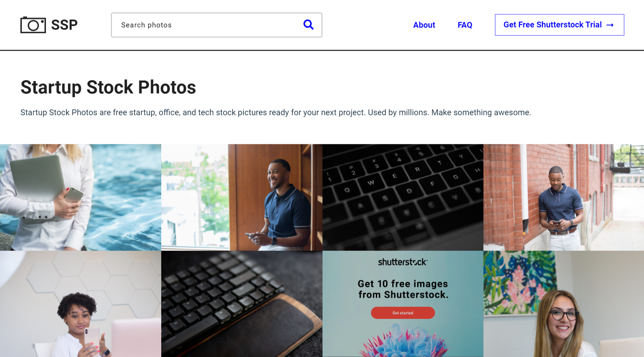Click Get Free Shutterstock Trial button
The image size is (644, 357).
tap(552, 25)
